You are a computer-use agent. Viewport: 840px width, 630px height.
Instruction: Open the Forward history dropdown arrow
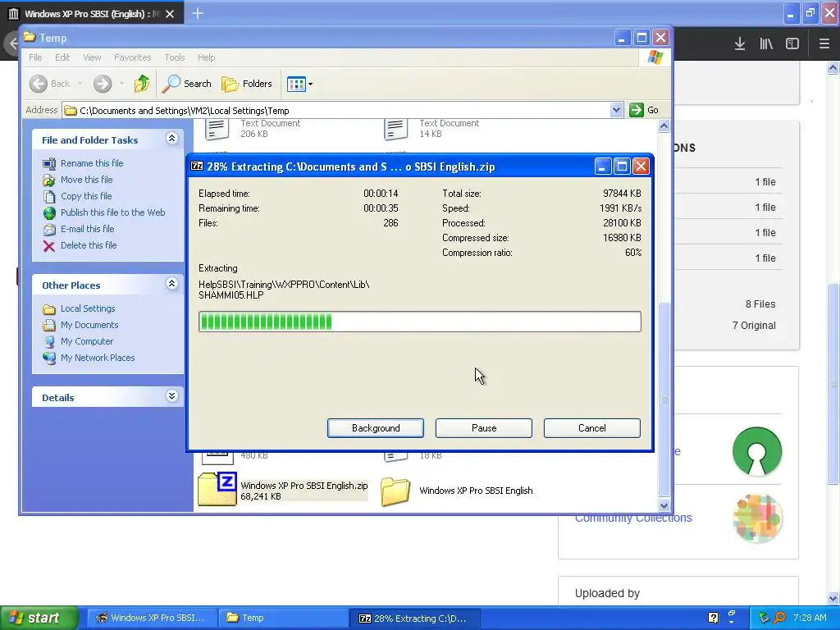click(121, 84)
